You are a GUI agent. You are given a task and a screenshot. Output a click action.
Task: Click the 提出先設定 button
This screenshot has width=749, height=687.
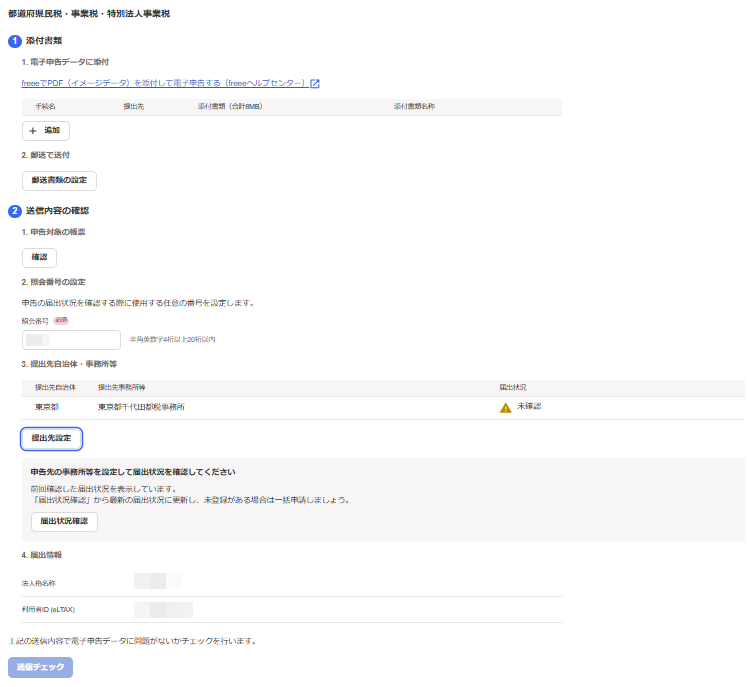[x=51, y=438]
